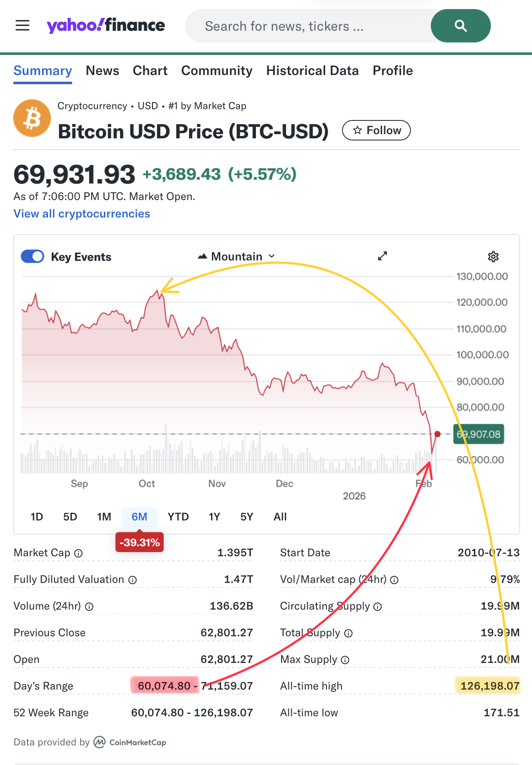Follow Bitcoin USD with Follow button

[x=376, y=130]
